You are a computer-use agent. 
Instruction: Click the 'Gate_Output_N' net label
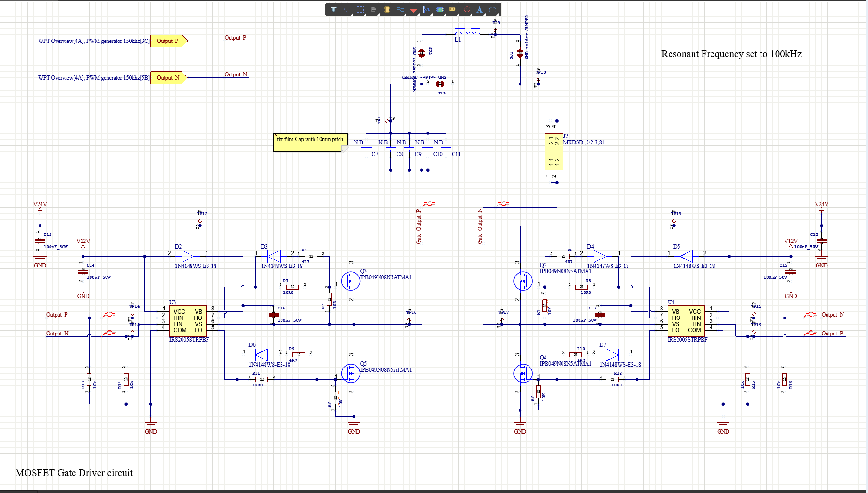480,226
